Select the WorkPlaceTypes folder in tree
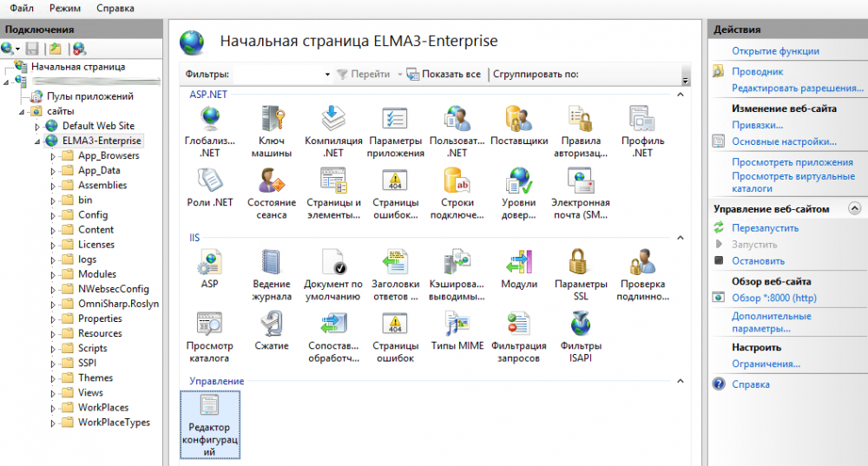The height and width of the screenshot is (466, 868). point(114,423)
